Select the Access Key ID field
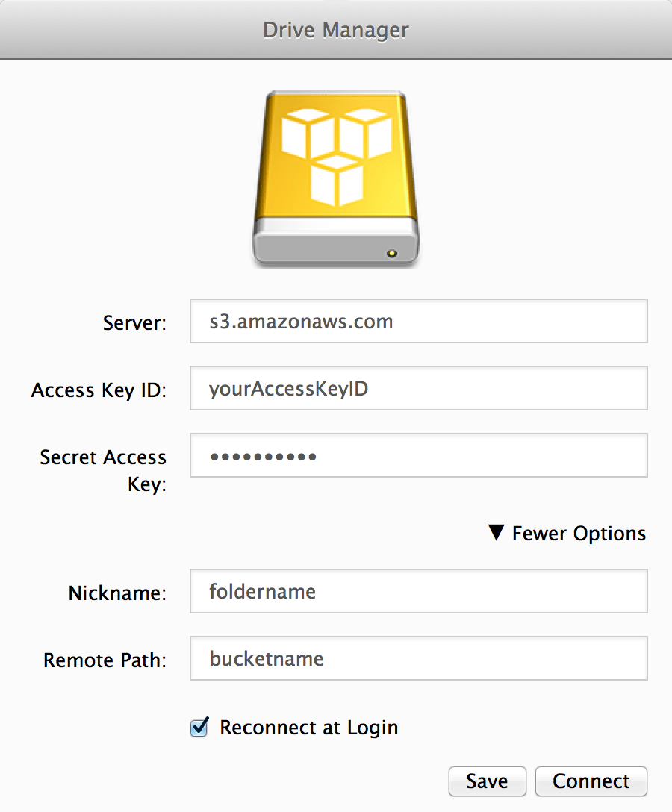 point(418,388)
